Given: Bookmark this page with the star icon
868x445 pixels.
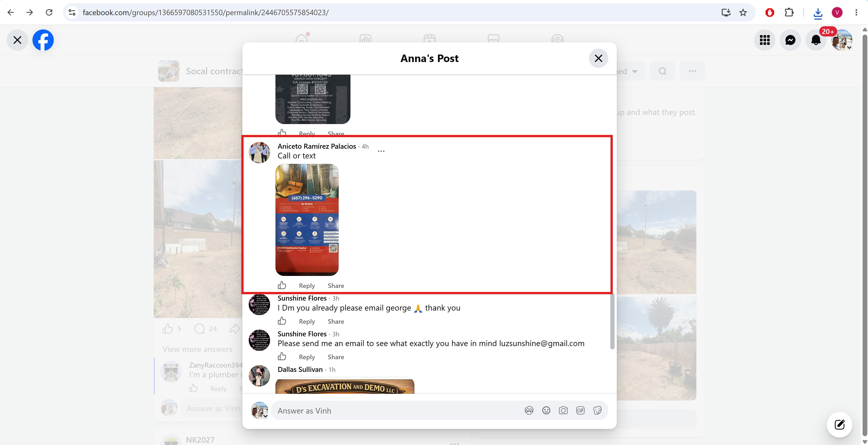Looking at the screenshot, I should point(743,12).
